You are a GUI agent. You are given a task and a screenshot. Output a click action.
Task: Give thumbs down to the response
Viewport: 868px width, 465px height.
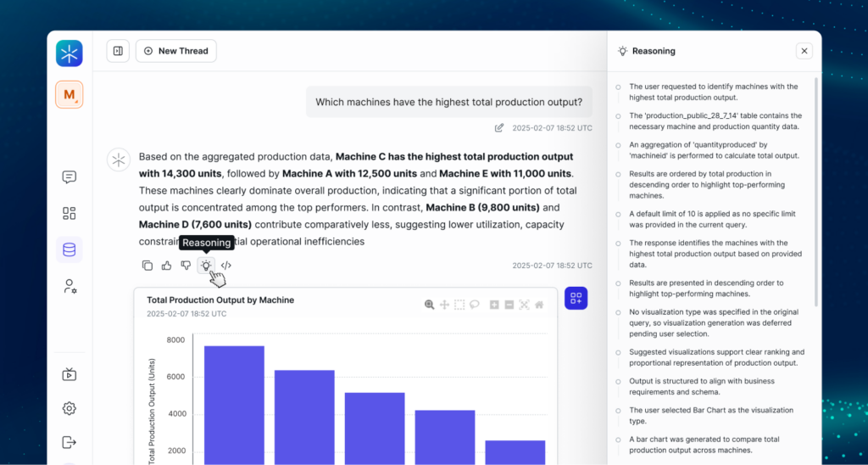[x=186, y=266]
